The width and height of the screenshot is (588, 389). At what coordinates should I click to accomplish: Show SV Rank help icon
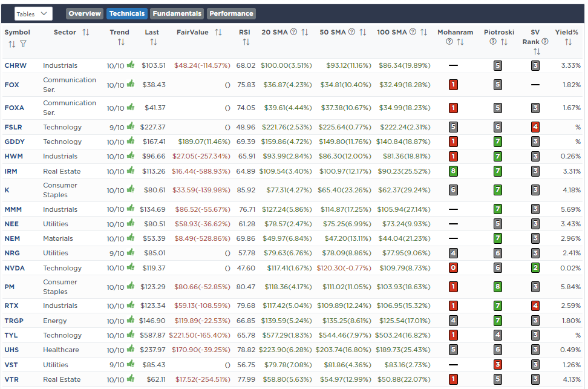click(545, 42)
